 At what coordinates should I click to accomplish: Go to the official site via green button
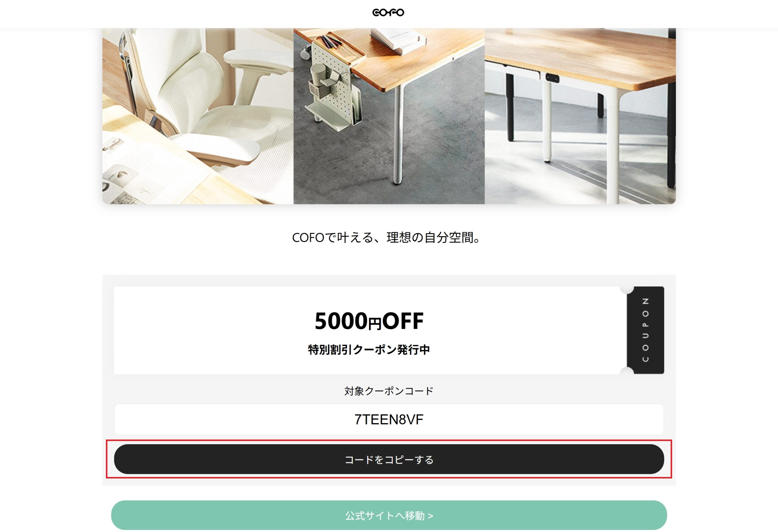389,515
